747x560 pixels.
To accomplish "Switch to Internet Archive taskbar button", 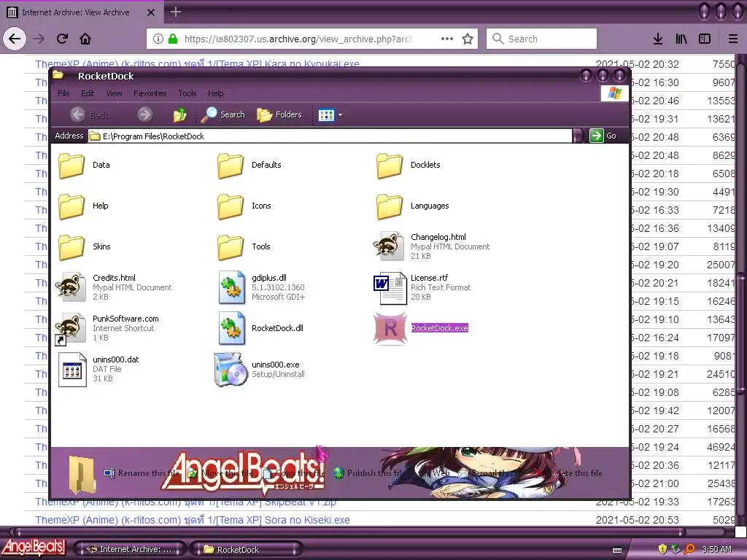I will pyautogui.click(x=131, y=549).
